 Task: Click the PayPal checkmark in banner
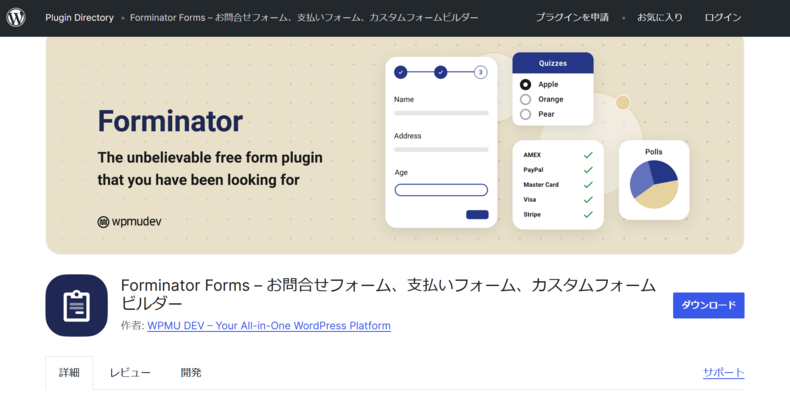pos(588,170)
